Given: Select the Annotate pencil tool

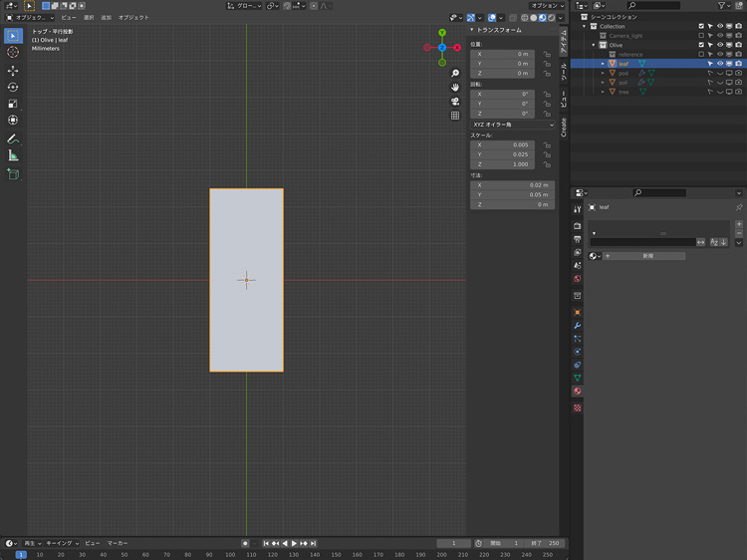Looking at the screenshot, I should click(13, 139).
